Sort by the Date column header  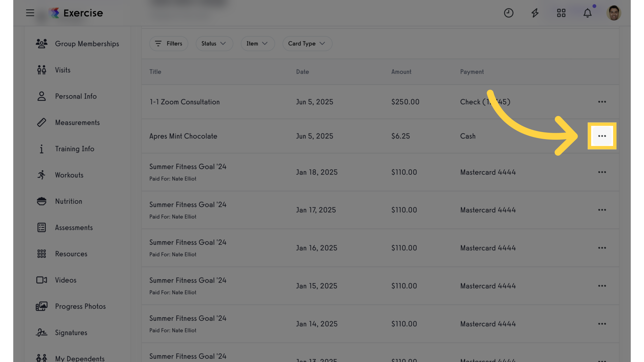click(302, 72)
